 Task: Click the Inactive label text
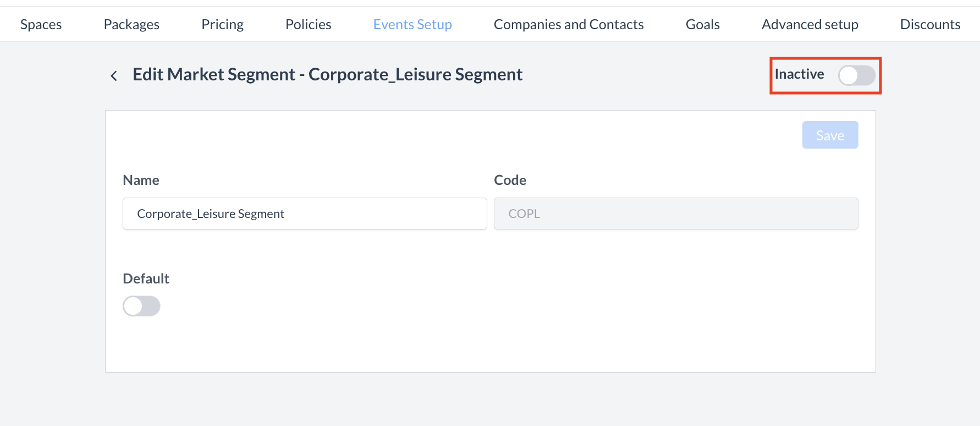click(799, 74)
